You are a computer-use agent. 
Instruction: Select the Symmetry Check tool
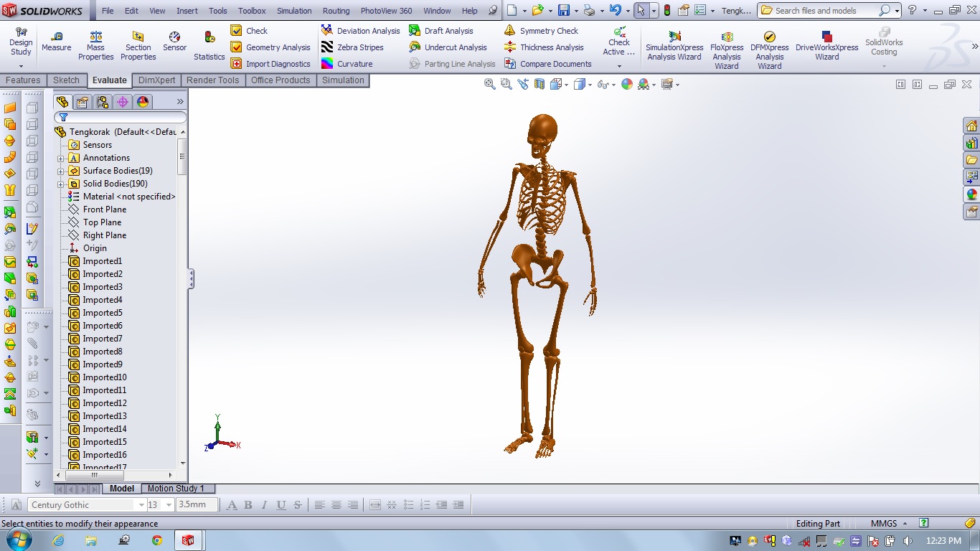tap(541, 31)
